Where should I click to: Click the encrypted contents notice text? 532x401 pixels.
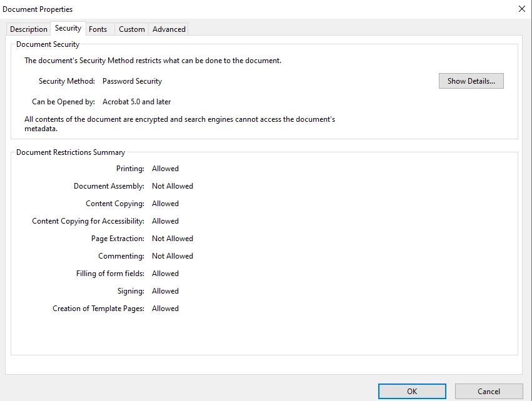pyautogui.click(x=179, y=124)
